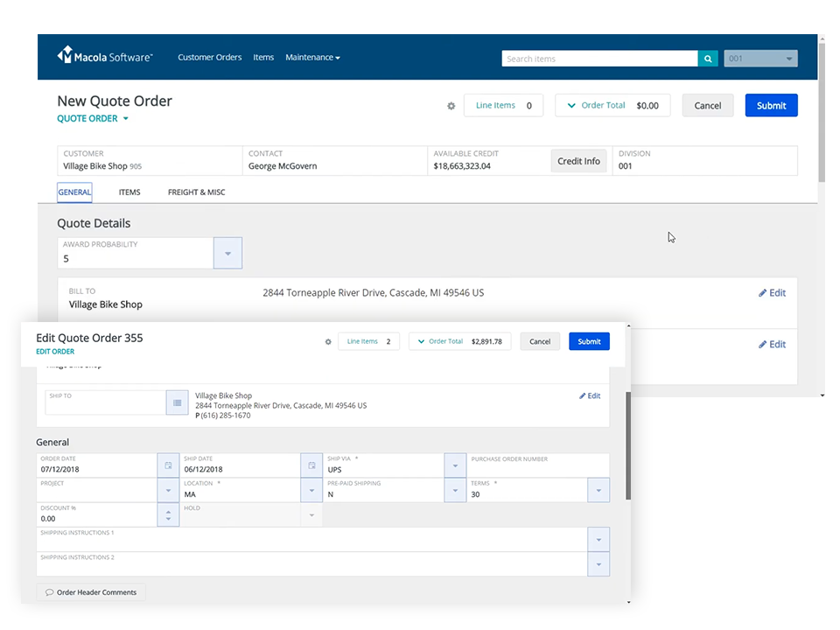Click the Credit Info button
Viewport: 840px width, 630px height.
578,161
